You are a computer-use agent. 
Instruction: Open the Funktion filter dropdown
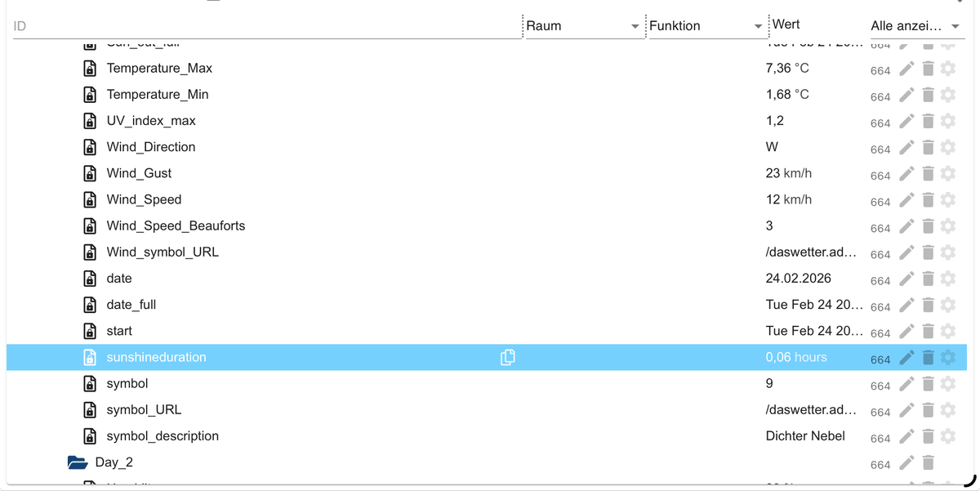click(758, 27)
